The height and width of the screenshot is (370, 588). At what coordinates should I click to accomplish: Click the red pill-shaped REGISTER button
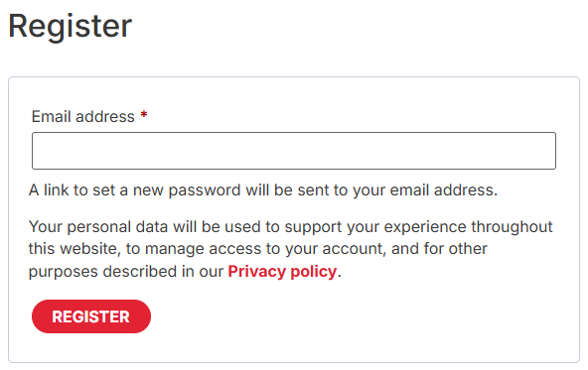[x=91, y=316]
